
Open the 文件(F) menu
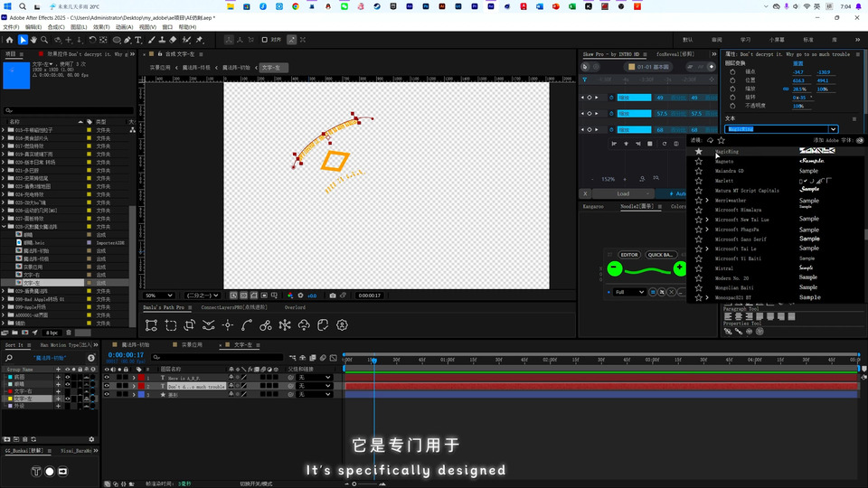click(x=11, y=27)
